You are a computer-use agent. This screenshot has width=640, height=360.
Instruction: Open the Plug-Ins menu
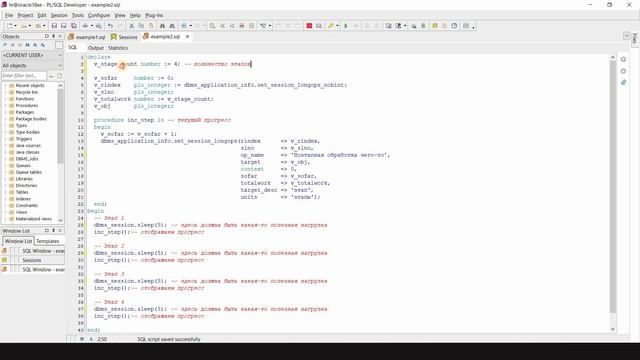[x=154, y=15]
